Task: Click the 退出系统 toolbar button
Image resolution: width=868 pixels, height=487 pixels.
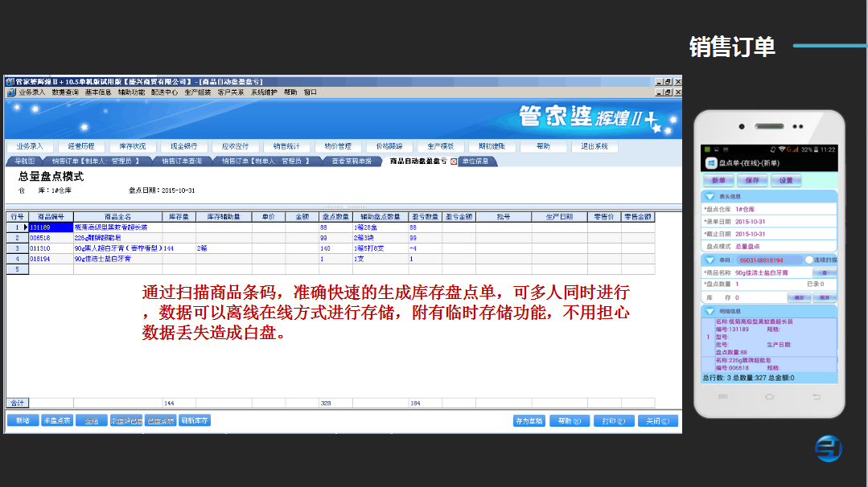Action: tap(594, 146)
